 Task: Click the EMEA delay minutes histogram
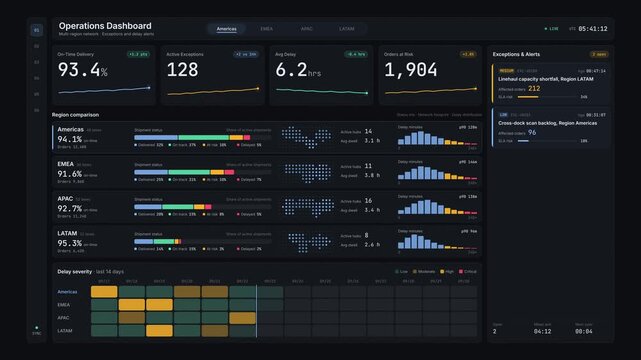pos(437,172)
